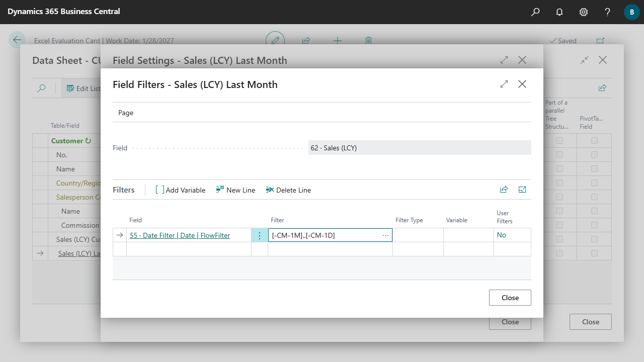Close the Field Filters dialog with Close button
The height and width of the screenshot is (362, 644).
510,298
